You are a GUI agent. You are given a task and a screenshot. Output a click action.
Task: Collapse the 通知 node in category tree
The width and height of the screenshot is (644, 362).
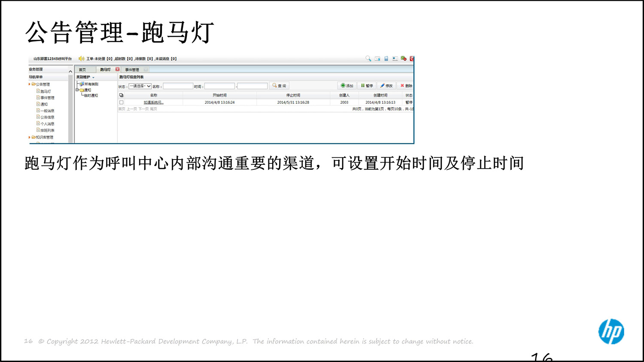(x=77, y=90)
